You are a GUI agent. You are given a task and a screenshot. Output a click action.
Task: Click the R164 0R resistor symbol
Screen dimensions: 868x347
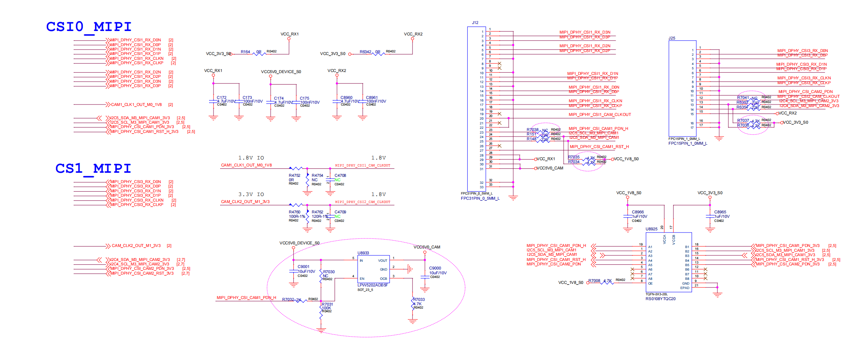coord(259,54)
